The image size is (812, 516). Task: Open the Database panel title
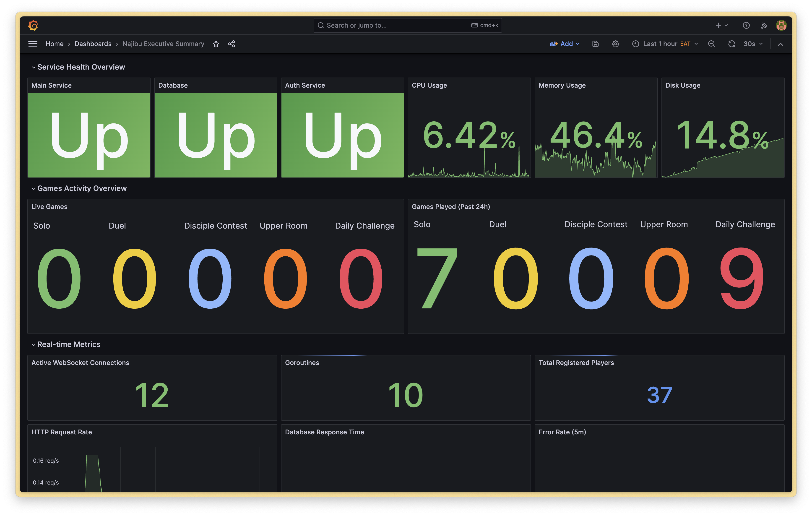point(173,85)
